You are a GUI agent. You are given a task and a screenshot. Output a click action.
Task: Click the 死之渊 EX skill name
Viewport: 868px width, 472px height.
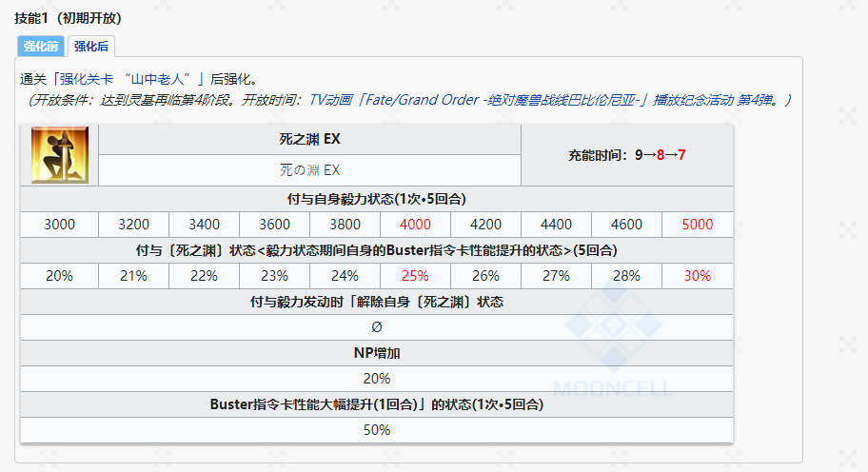pyautogui.click(x=309, y=139)
